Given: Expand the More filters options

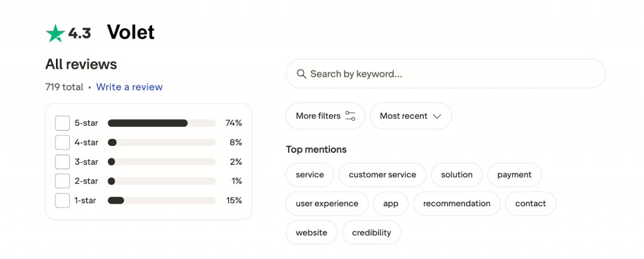Looking at the screenshot, I should (x=325, y=116).
